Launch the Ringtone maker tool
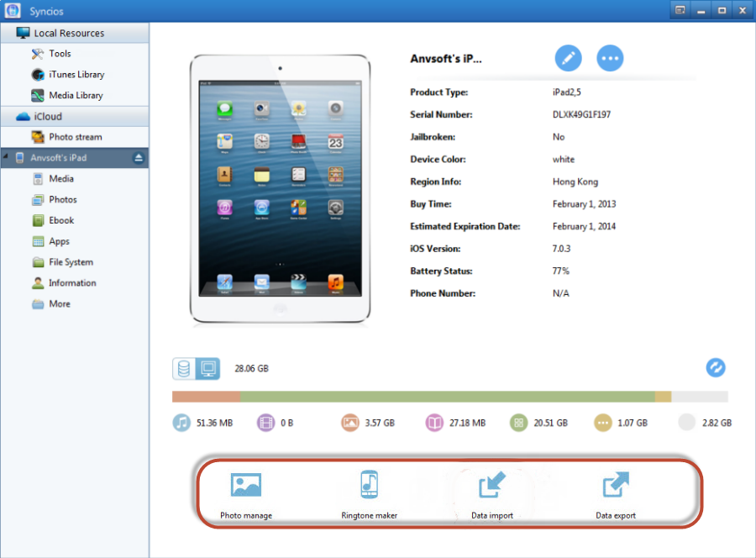The height and width of the screenshot is (558, 756). pos(370,495)
